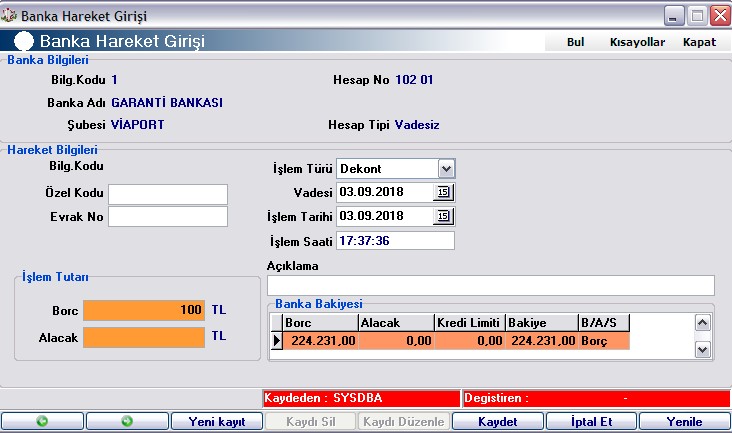Click the Kredi Limiti column header
The image size is (732, 433).
click(469, 323)
